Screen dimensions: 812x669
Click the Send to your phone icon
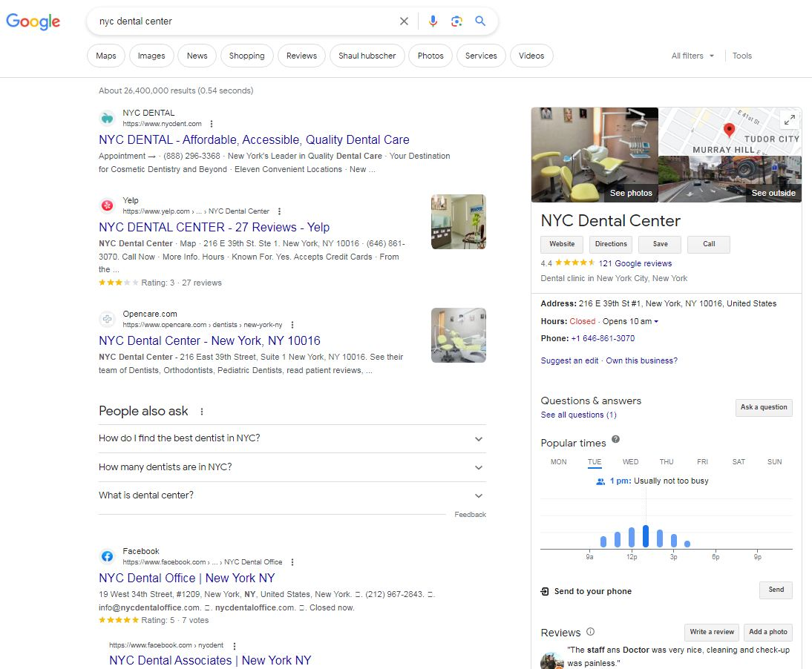pyautogui.click(x=545, y=591)
